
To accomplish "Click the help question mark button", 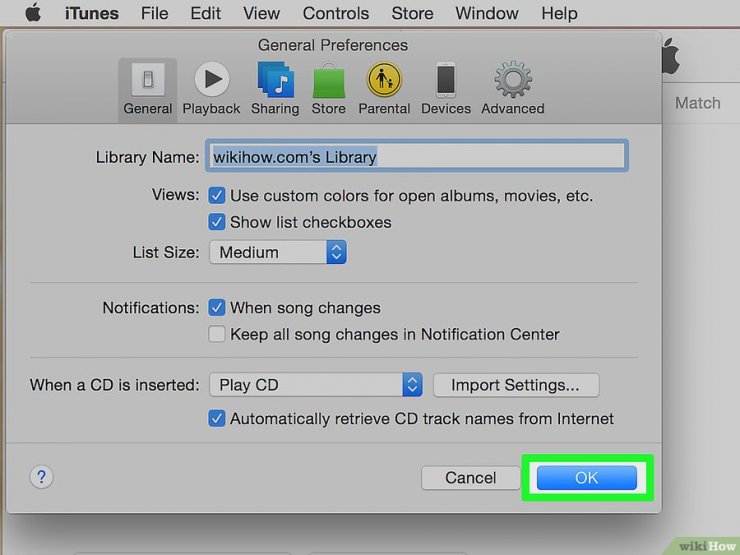I will (42, 477).
